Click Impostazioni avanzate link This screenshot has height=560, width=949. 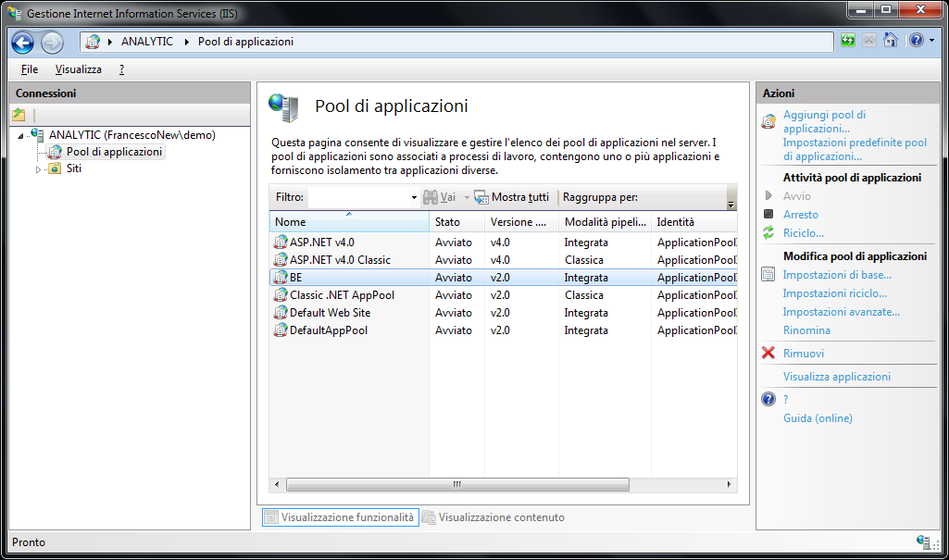[x=841, y=312]
